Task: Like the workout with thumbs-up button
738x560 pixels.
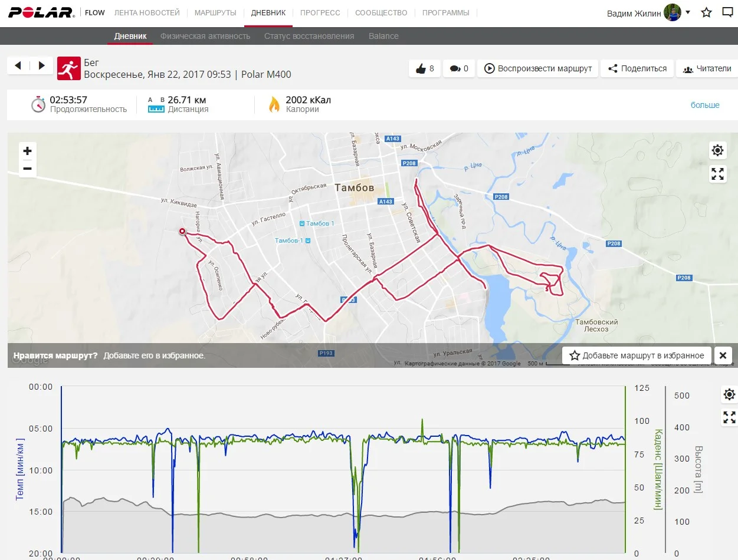Action: pos(425,68)
